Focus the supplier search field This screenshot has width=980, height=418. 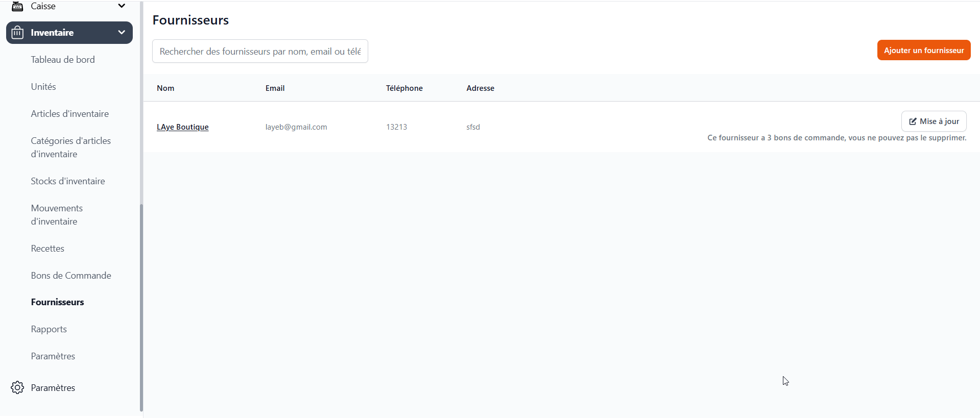click(x=260, y=52)
